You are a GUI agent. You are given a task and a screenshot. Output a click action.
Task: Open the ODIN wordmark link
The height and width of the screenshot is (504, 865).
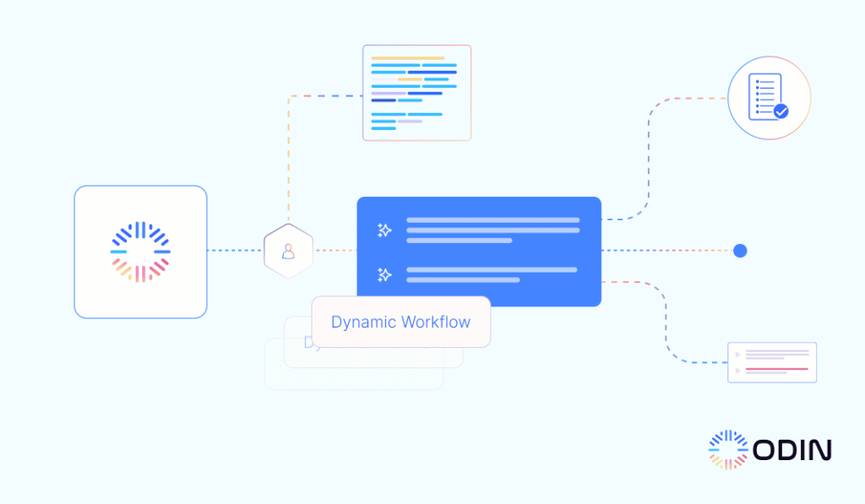click(791, 449)
